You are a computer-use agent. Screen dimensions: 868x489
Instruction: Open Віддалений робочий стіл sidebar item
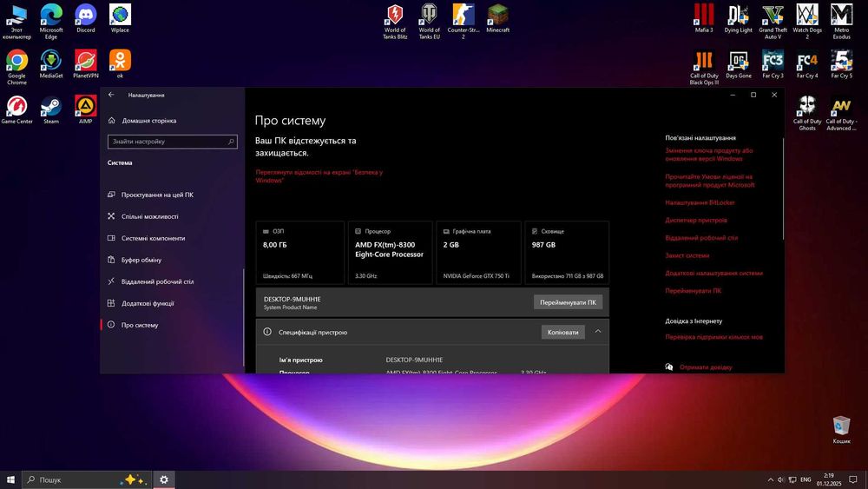click(157, 281)
